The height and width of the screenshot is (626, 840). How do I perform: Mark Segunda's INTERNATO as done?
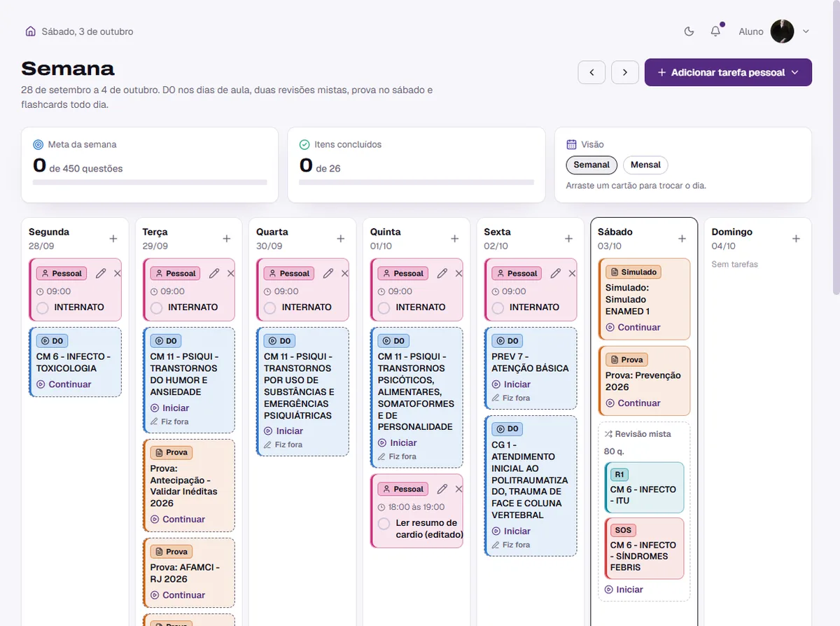(x=42, y=307)
